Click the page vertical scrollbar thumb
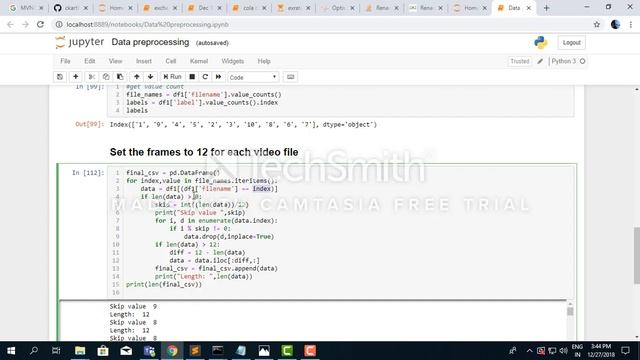 click(x=636, y=255)
